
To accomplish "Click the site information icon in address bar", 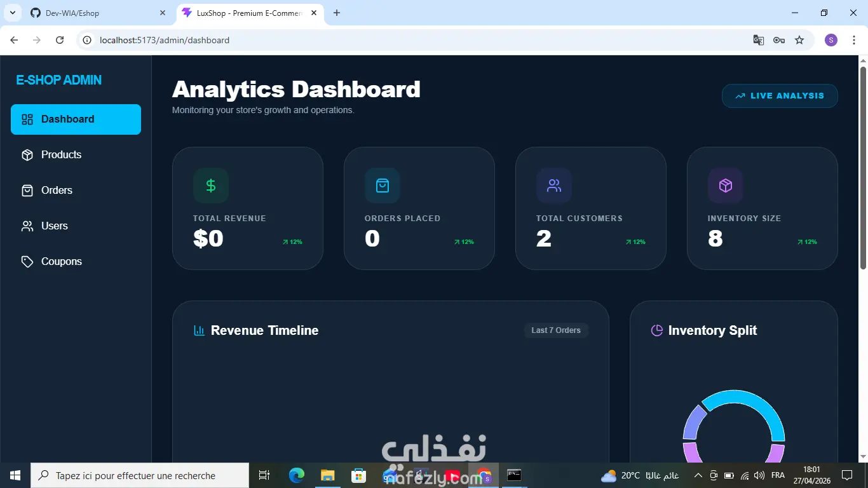I will 88,40.
